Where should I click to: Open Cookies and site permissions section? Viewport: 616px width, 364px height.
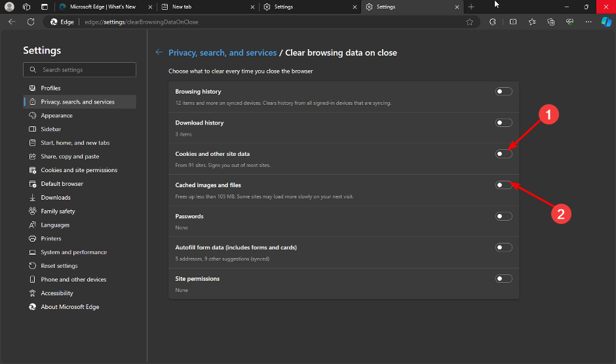click(x=80, y=170)
